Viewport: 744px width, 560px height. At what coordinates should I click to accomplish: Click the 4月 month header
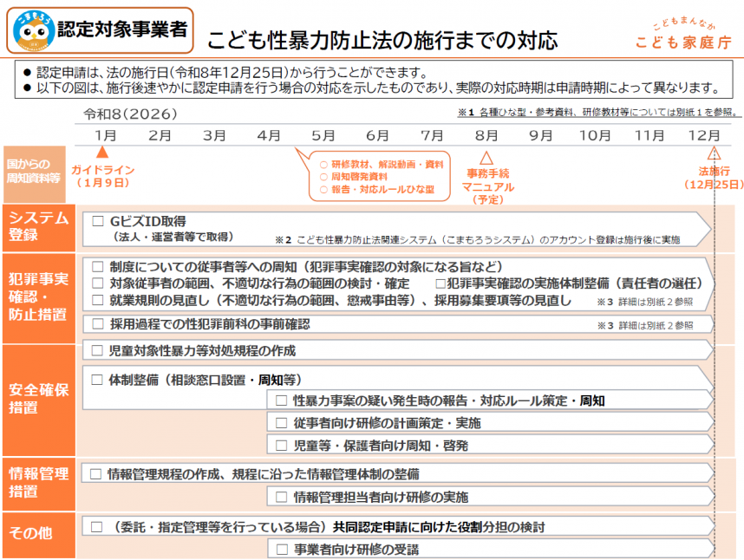[269, 135]
